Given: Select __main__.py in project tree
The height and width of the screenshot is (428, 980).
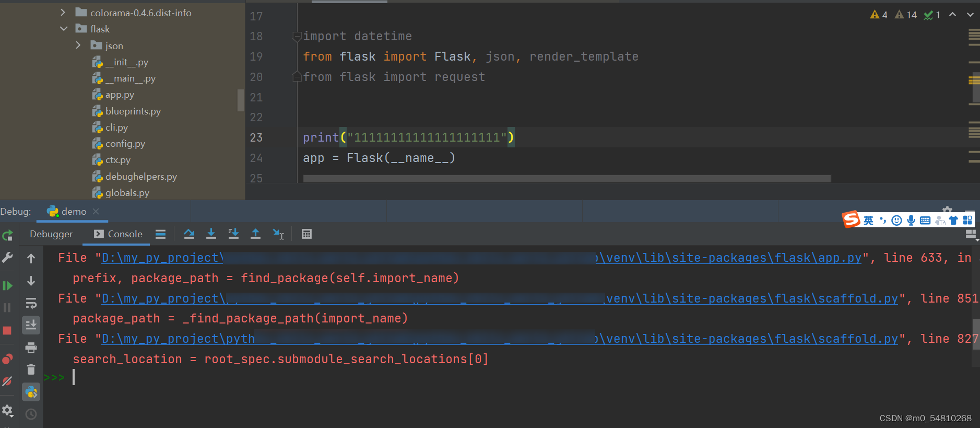Looking at the screenshot, I should click(124, 78).
